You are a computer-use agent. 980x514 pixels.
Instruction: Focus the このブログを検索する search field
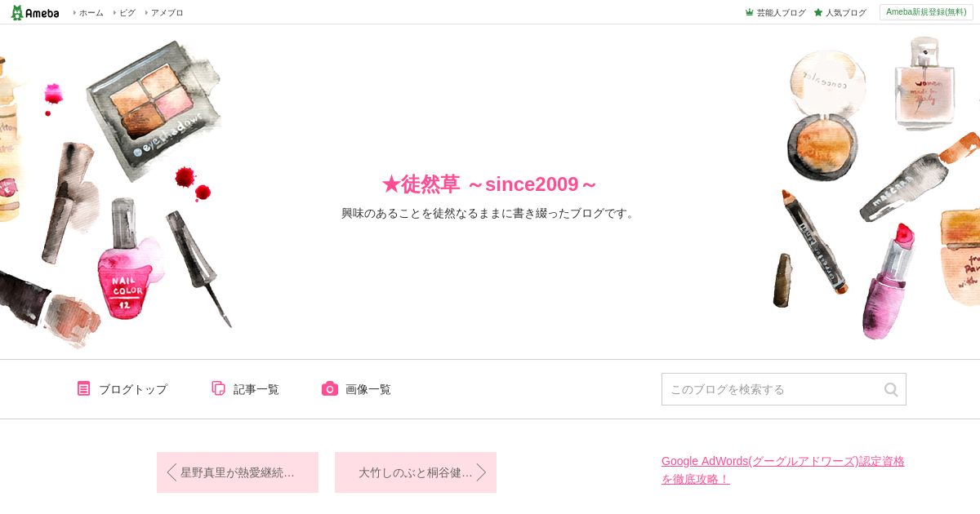point(772,389)
